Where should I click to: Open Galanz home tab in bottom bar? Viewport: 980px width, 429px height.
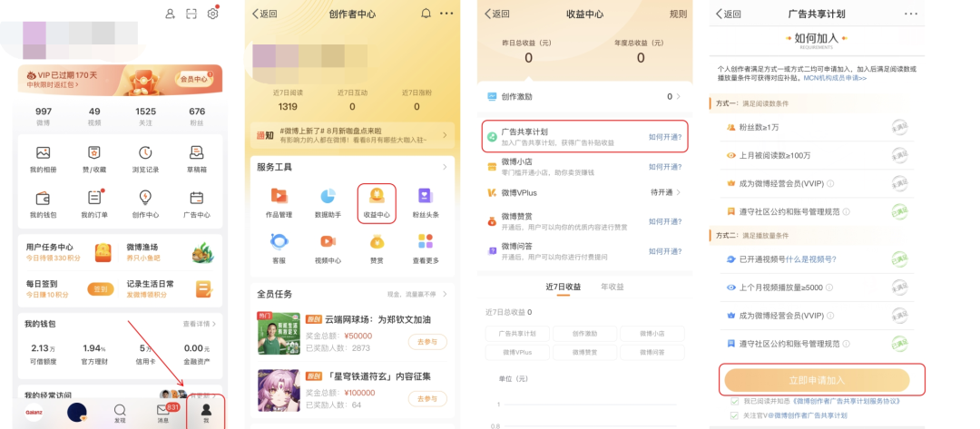(x=34, y=412)
